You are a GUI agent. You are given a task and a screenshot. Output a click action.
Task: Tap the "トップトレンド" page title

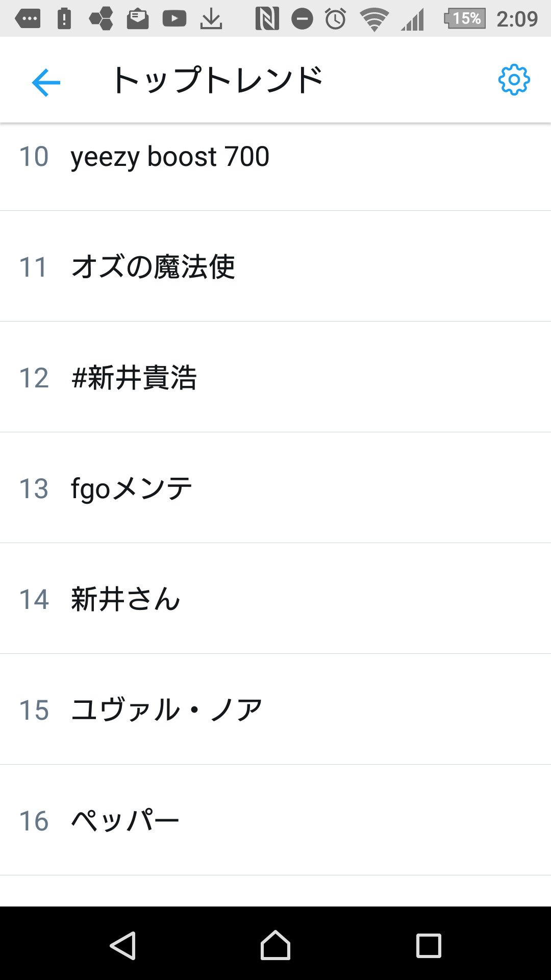(x=218, y=81)
